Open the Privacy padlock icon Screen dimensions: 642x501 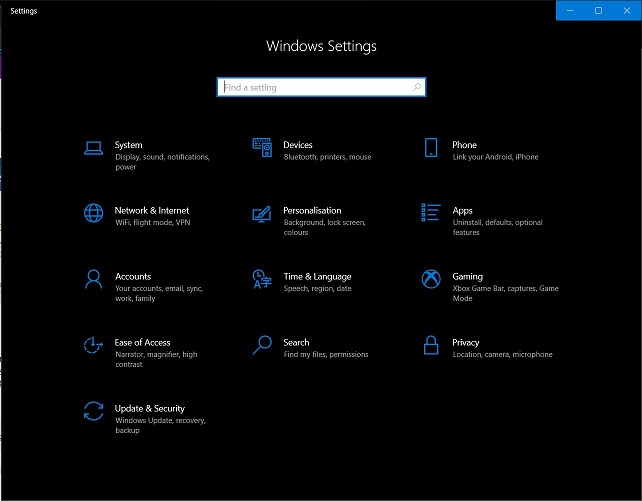click(431, 345)
